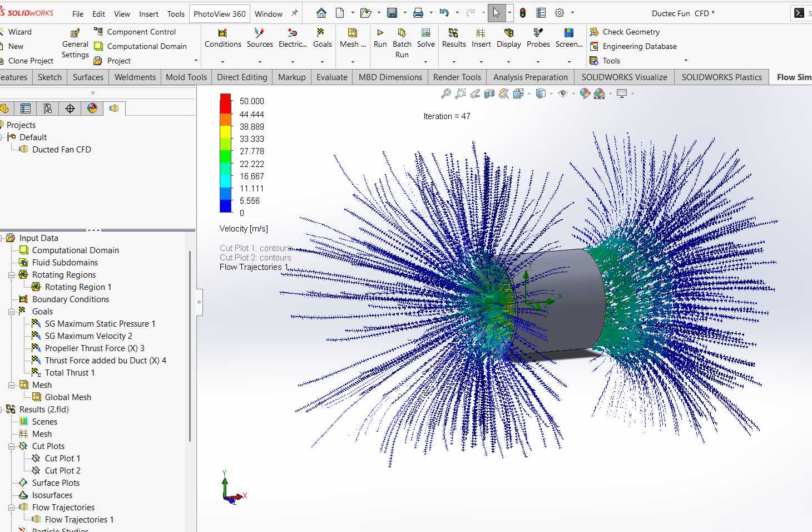Screen dimensions: 812x532
Task: Undo the last action with the Undo arrow
Action: (444, 13)
